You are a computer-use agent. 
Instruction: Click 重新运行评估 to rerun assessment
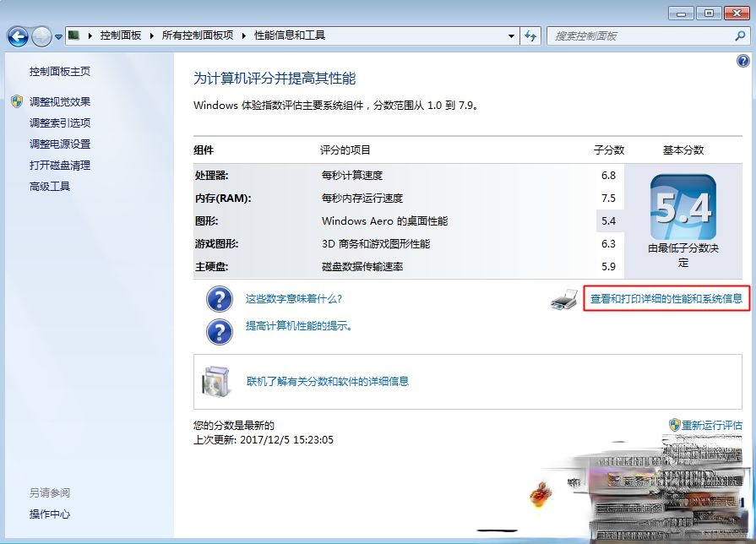pos(711,426)
